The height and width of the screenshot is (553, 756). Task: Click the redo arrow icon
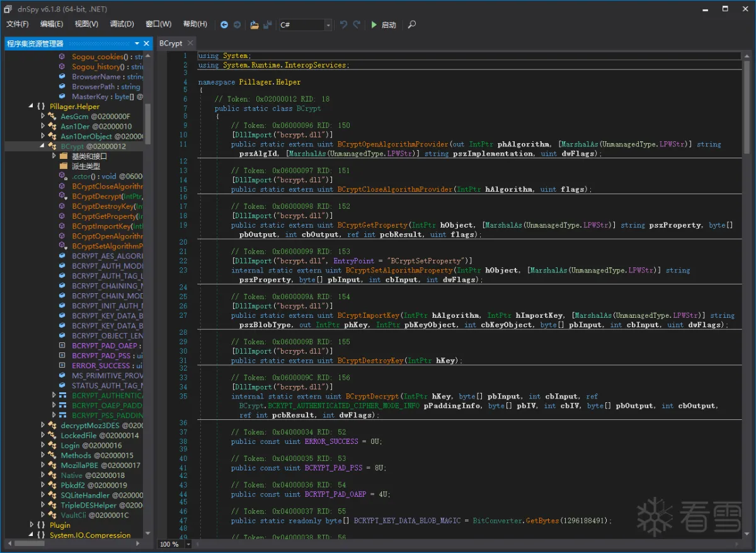(x=357, y=25)
